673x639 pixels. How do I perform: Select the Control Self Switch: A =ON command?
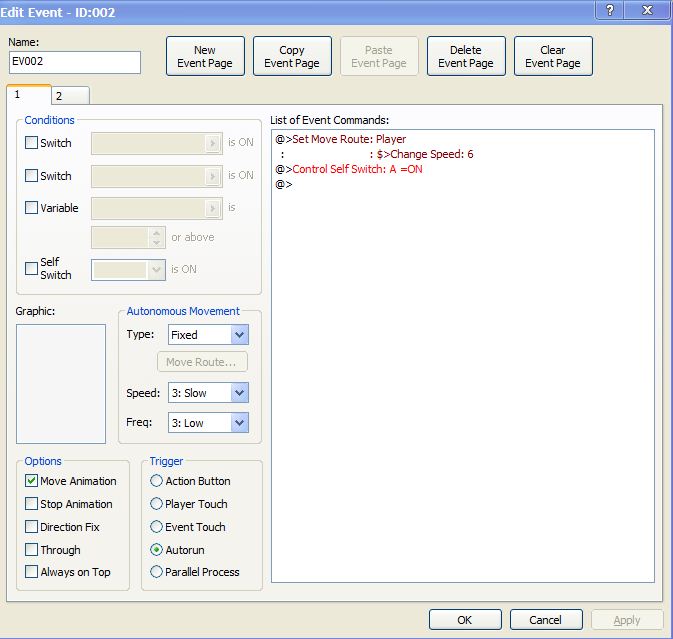pyautogui.click(x=349, y=169)
